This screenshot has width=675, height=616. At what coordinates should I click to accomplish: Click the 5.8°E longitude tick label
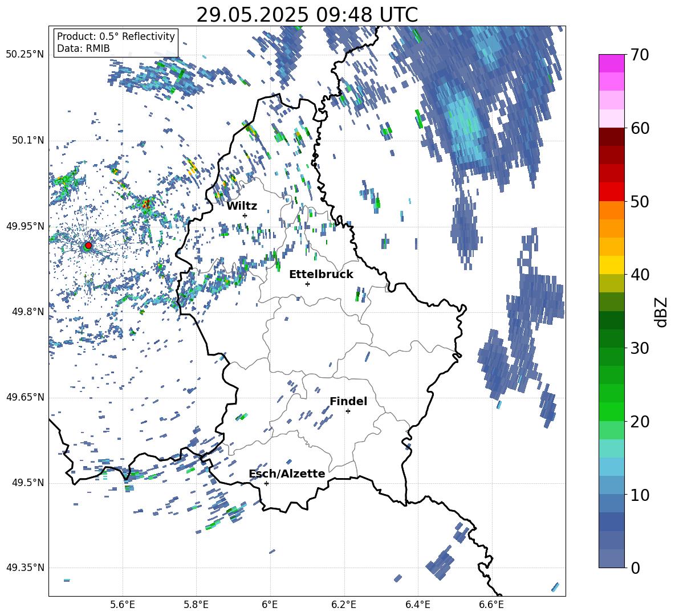[196, 605]
